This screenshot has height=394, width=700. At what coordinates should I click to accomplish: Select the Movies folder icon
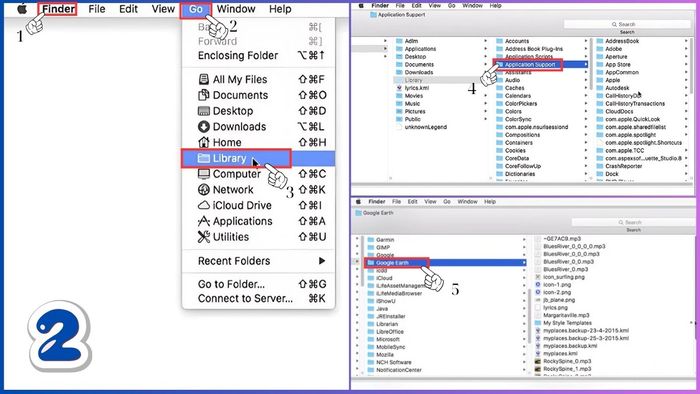[400, 96]
